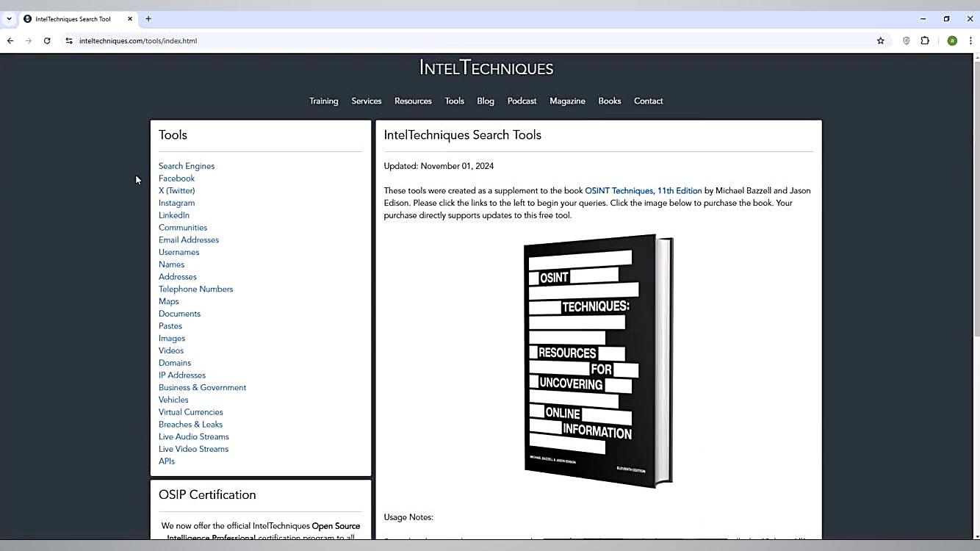Viewport: 980px width, 551px height.
Task: Open the Breaches & Leaks tool link
Action: pyautogui.click(x=190, y=425)
